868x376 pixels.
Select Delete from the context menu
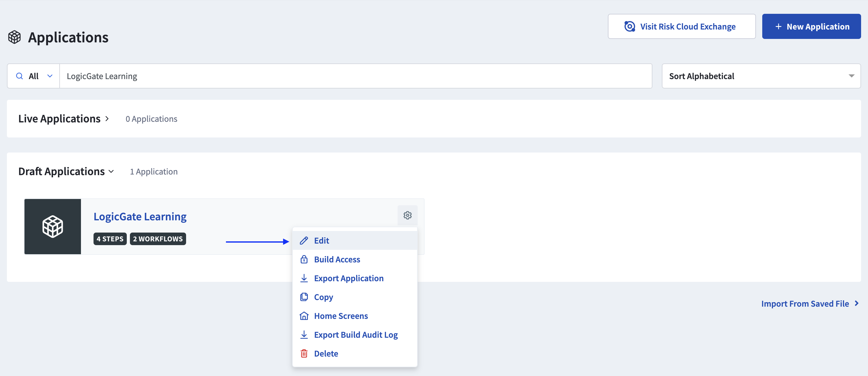tap(355, 354)
